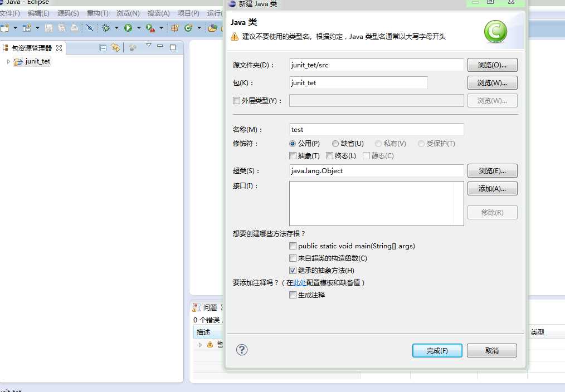
Task: Click the Save icon in Eclipse toolbar
Action: [48, 28]
